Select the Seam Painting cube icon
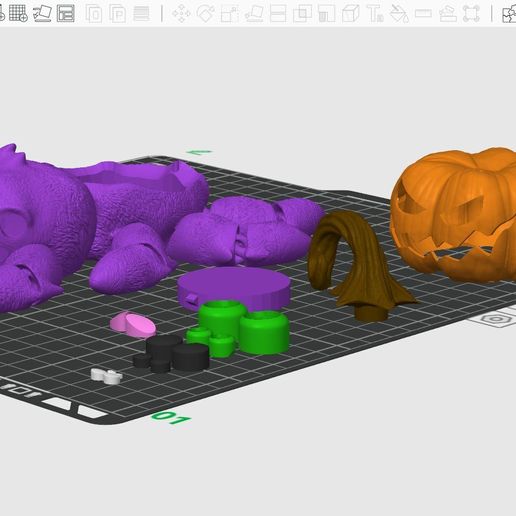The image size is (516, 516). coord(351,14)
